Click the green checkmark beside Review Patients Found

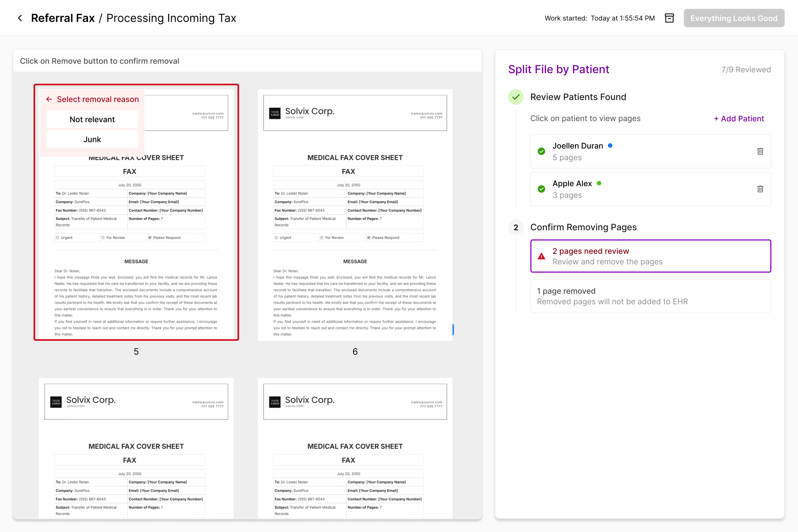pos(516,97)
